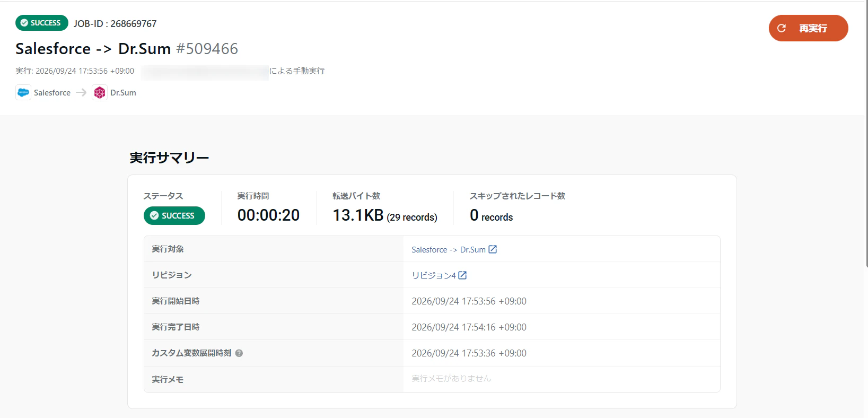The image size is (868, 418).
Task: Click the Dr.Sum destination label in header
Action: (x=123, y=93)
